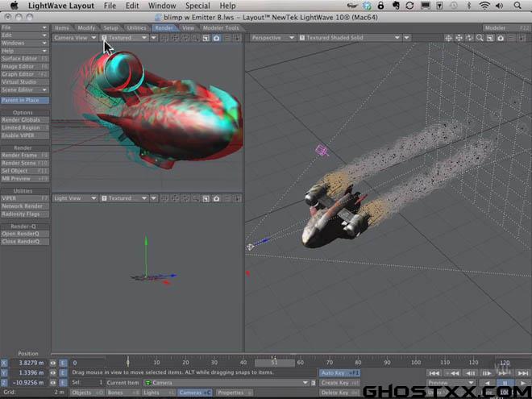Open the Camera View type dropdown
This screenshot has width=532, height=399.
pos(75,38)
